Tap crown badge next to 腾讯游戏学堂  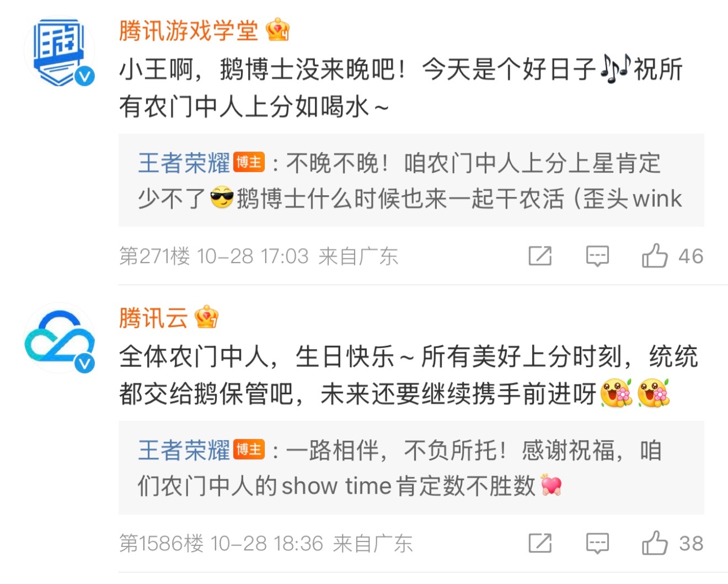pyautogui.click(x=277, y=30)
